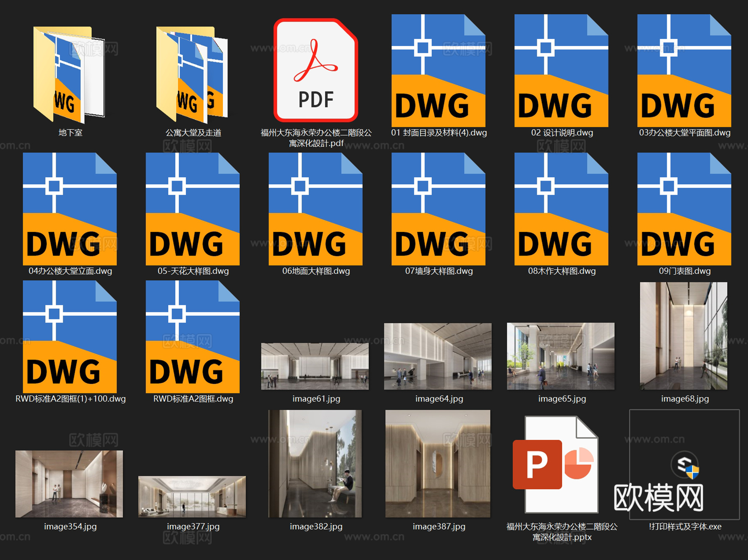Click the 09门表图.dwg label

click(685, 271)
